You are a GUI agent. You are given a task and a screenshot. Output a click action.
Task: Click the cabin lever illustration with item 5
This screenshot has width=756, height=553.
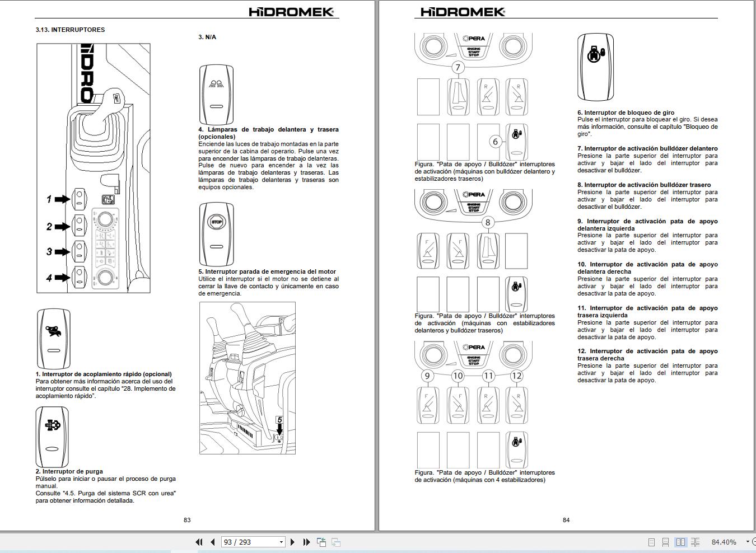click(x=248, y=378)
